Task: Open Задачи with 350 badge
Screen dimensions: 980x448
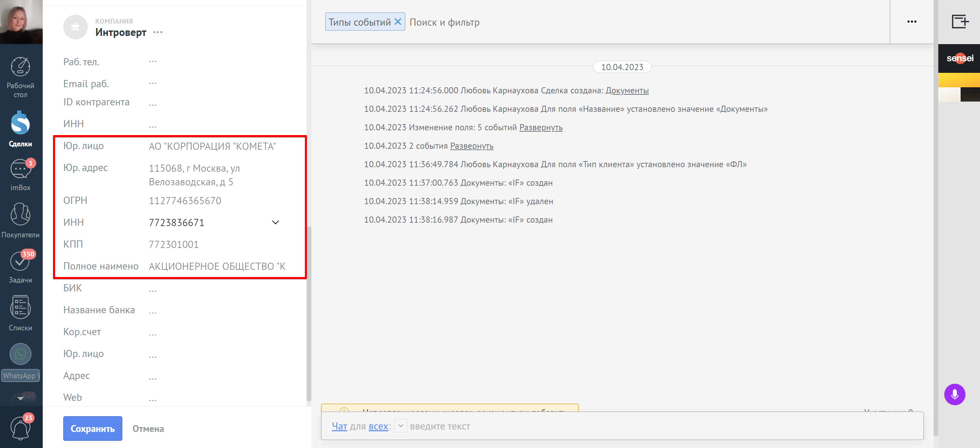Action: pyautogui.click(x=21, y=266)
